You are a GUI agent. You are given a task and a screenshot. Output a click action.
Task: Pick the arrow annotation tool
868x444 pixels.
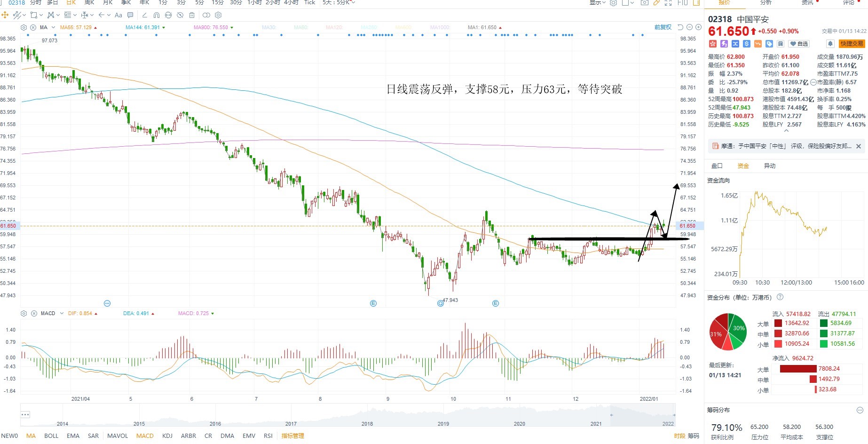102,15
